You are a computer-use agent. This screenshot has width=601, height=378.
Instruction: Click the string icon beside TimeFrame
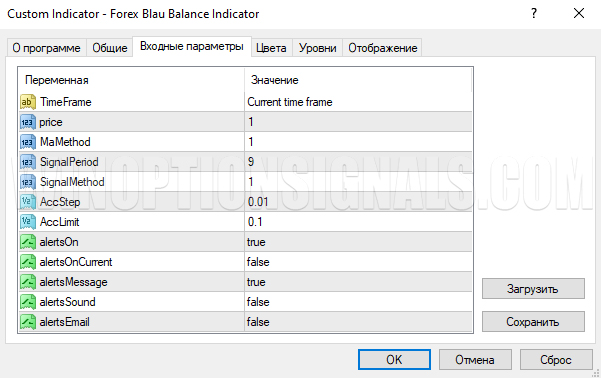tap(28, 102)
